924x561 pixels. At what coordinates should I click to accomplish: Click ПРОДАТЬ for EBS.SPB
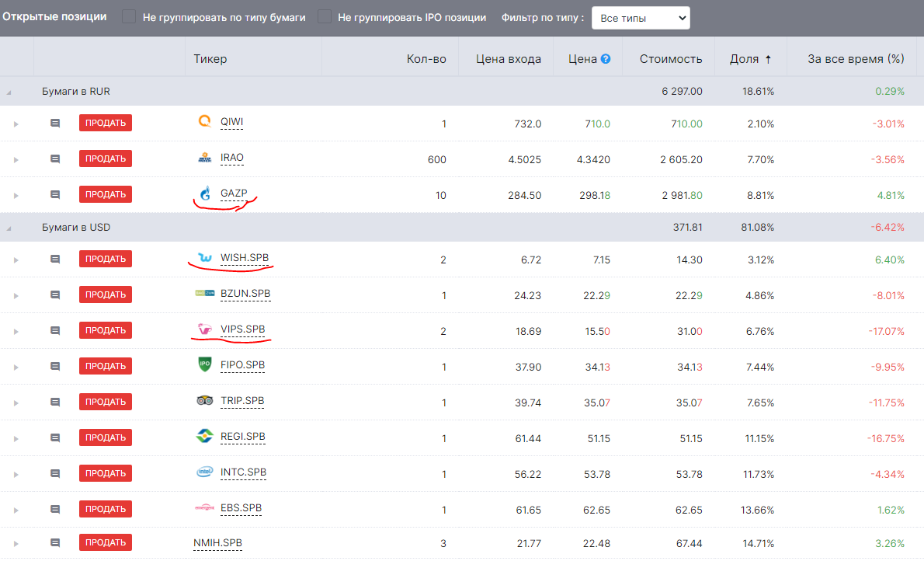(106, 509)
